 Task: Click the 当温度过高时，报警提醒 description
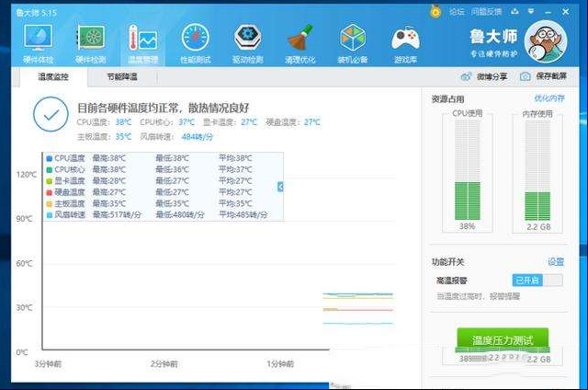478,296
